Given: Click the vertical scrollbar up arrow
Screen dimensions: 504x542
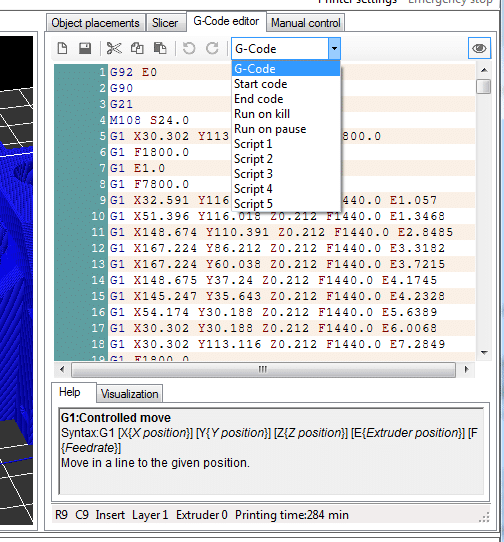Looking at the screenshot, I should [x=484, y=70].
